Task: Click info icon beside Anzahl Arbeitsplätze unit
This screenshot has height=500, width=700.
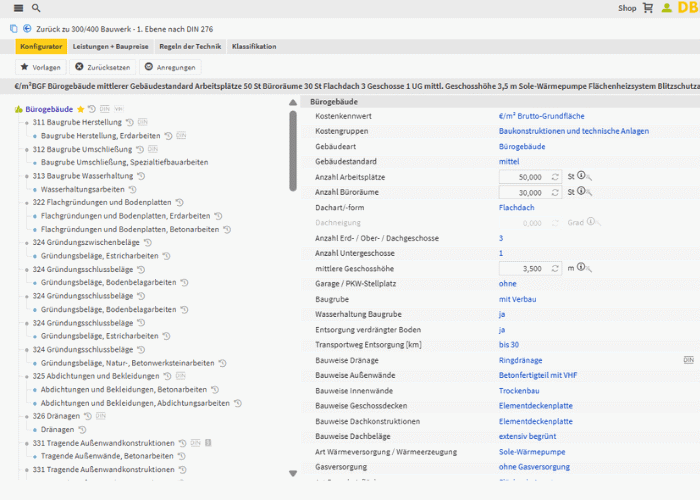Action: click(x=581, y=175)
